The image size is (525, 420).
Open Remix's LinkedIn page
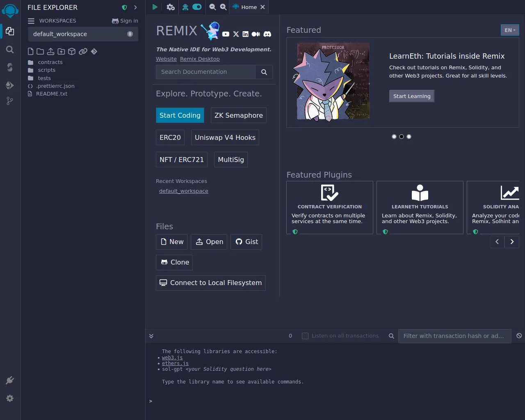[x=245, y=34]
